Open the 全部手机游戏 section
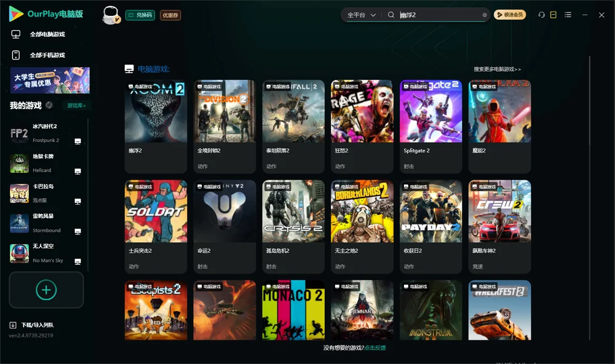615x364 pixels. point(38,55)
